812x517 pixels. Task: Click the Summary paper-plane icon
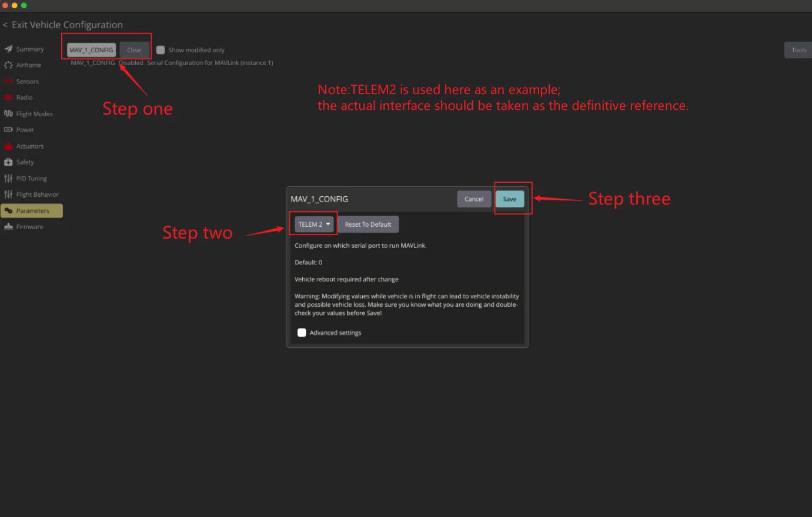8,49
